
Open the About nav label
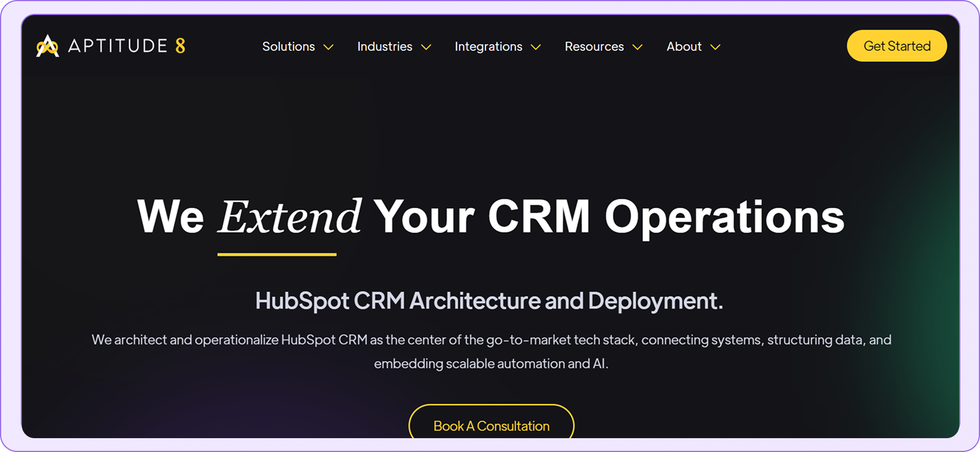pos(684,47)
